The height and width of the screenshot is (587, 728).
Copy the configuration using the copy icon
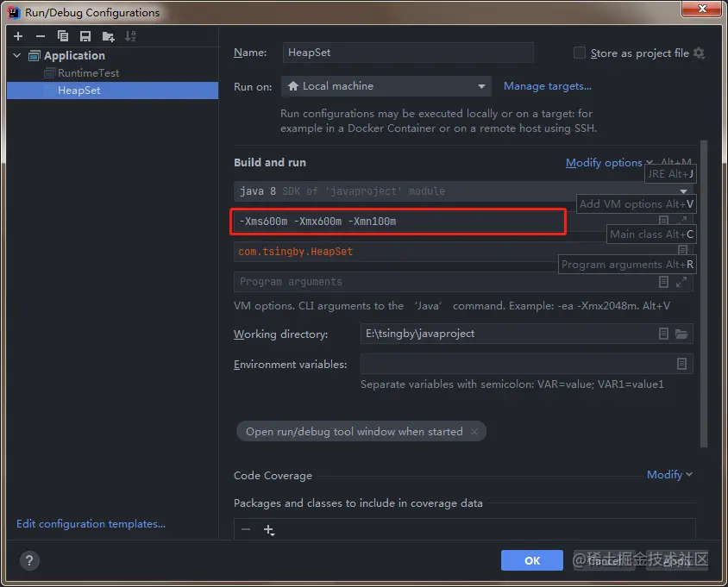tap(63, 36)
